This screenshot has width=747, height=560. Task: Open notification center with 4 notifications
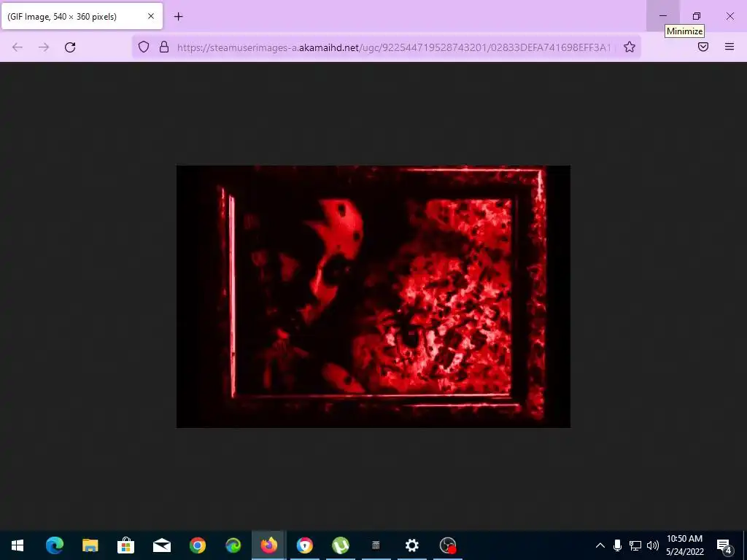(724, 545)
